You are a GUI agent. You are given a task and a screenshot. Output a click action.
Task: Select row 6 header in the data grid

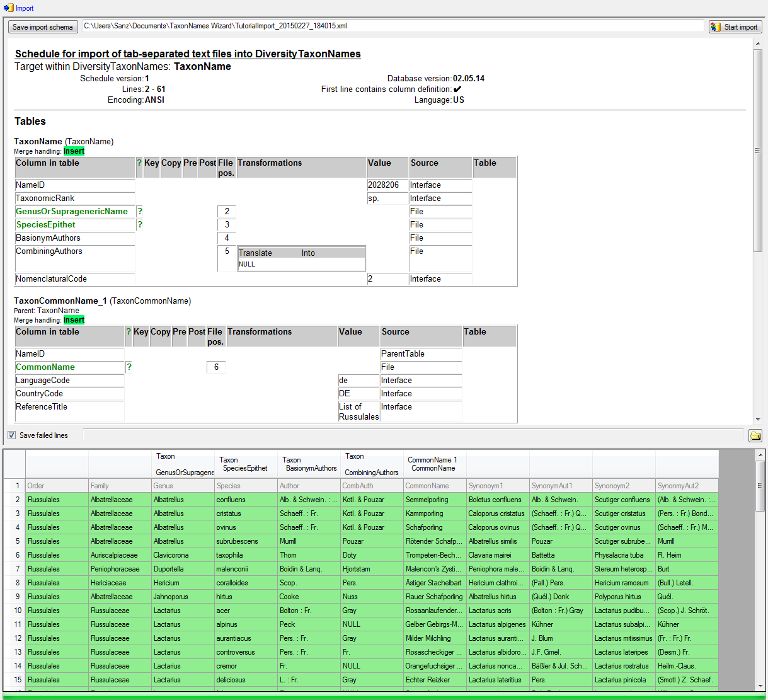point(14,555)
